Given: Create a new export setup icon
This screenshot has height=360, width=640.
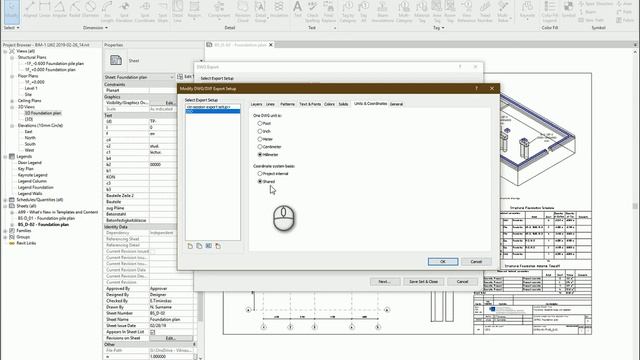Looking at the screenshot, I should click(x=190, y=246).
